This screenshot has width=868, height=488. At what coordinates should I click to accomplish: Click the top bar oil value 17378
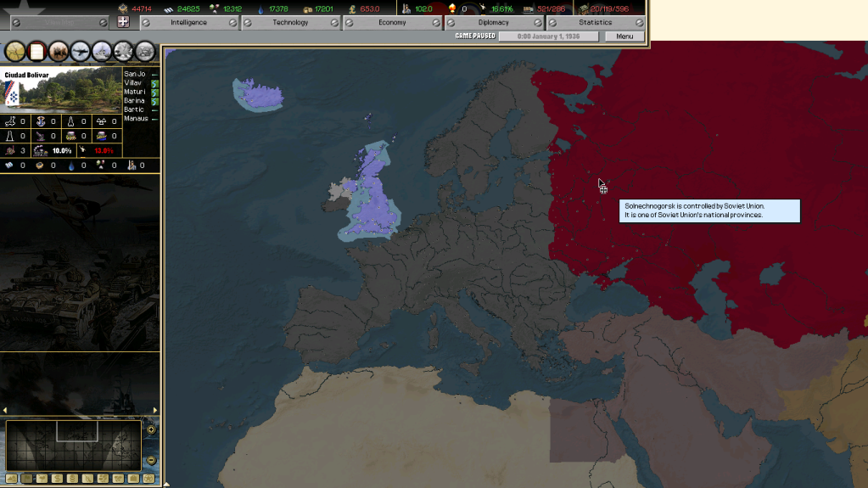click(278, 8)
